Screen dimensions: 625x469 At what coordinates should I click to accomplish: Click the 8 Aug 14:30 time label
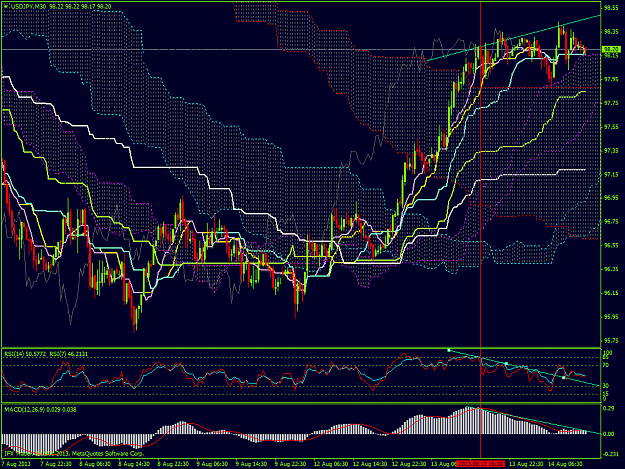[x=134, y=464]
